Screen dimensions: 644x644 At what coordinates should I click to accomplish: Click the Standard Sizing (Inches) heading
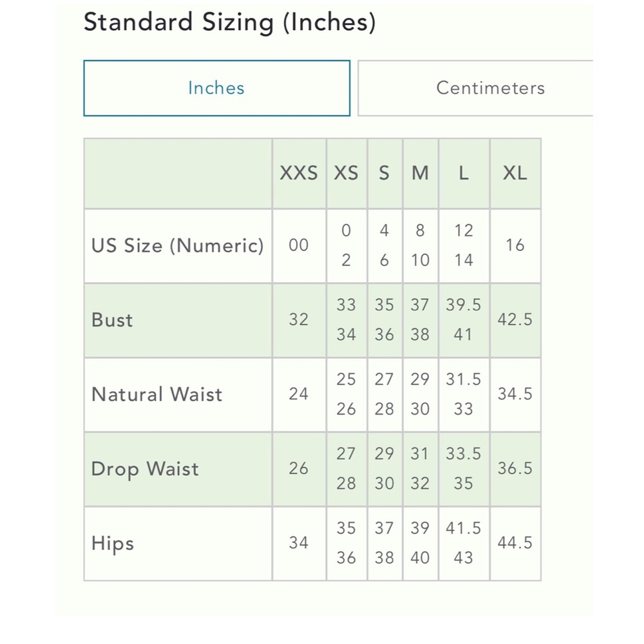pos(229,23)
